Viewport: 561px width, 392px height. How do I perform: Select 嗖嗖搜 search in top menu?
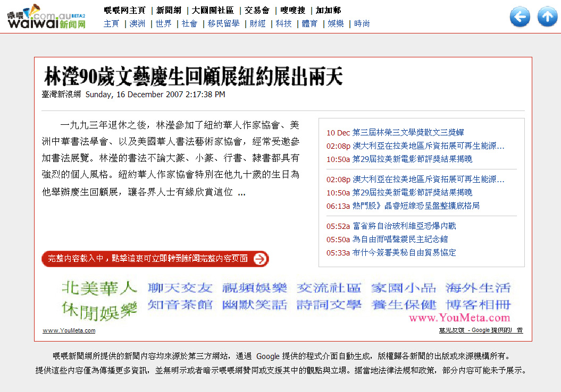click(293, 10)
